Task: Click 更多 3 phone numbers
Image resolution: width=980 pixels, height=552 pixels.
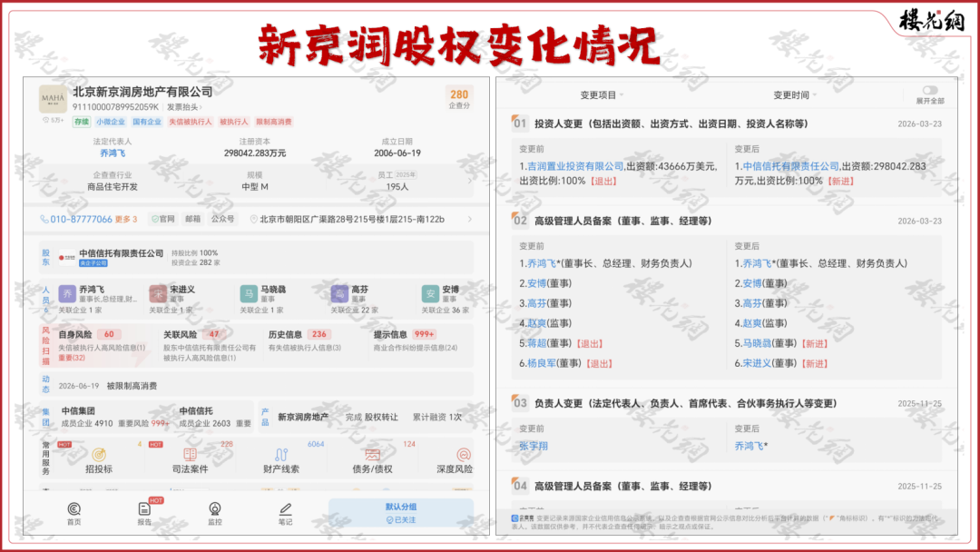Action: [126, 220]
